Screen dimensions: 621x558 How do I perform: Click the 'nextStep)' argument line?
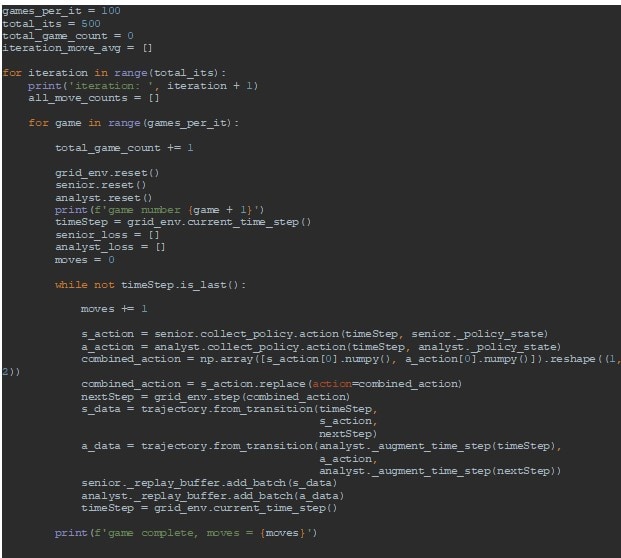(348, 434)
